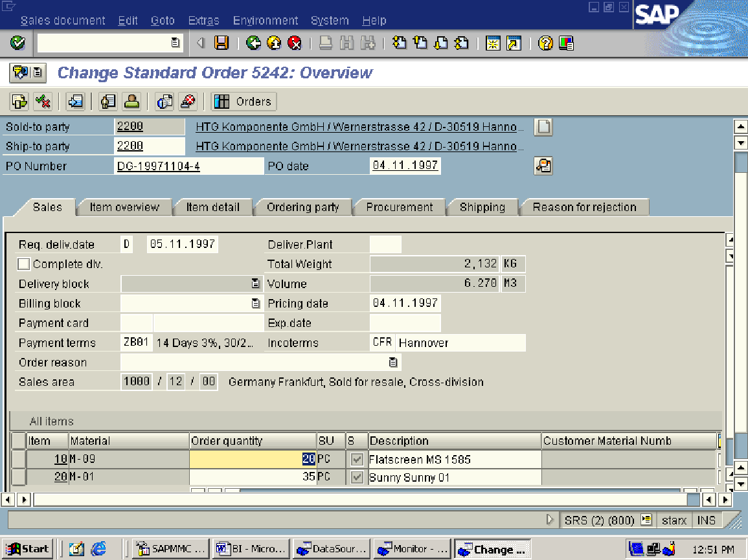Click the partner search icon near PO date
Viewport: 748px width, 560px height.
coord(543,166)
